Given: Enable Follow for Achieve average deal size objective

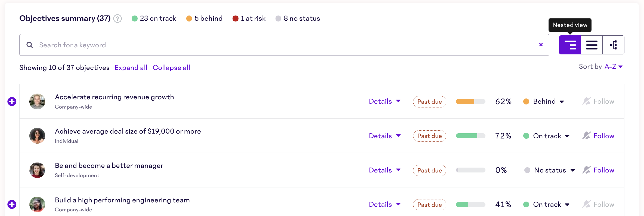Looking at the screenshot, I should coord(603,135).
